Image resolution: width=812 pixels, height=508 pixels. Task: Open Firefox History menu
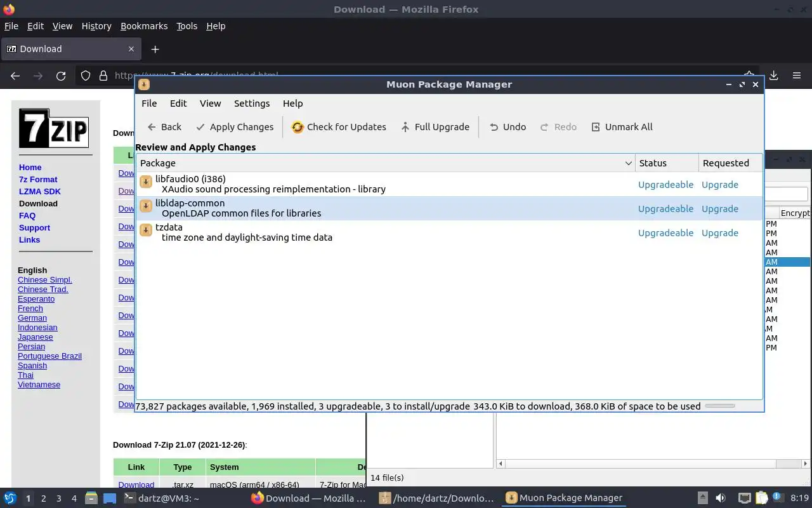pyautogui.click(x=96, y=26)
